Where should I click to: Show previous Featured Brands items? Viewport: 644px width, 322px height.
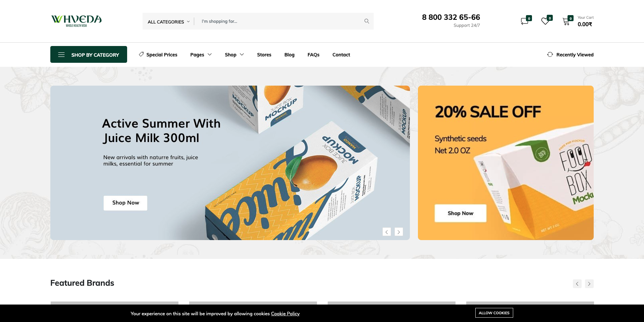pyautogui.click(x=577, y=284)
